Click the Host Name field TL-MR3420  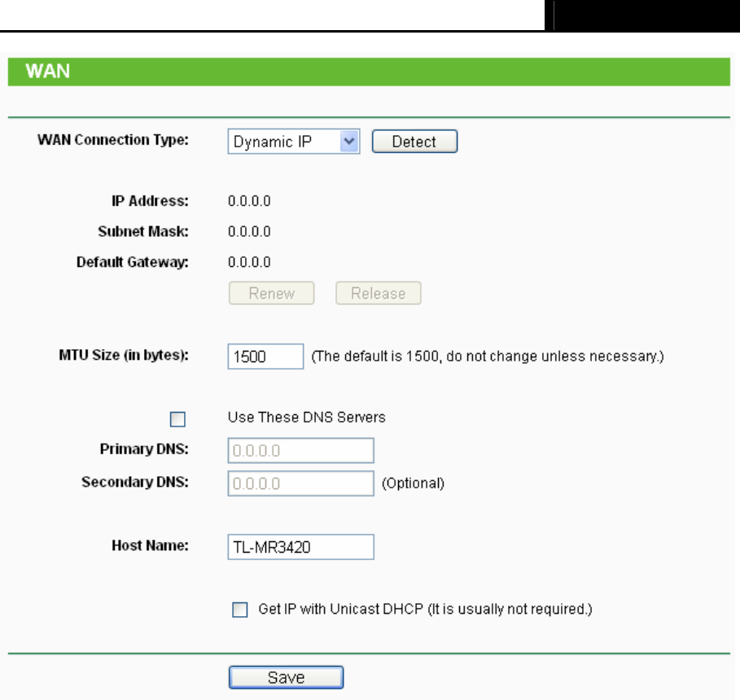(301, 547)
